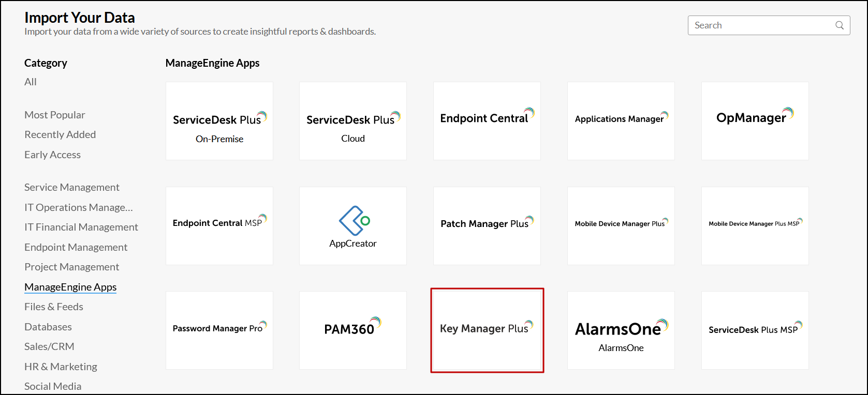Open ServiceDesk Plus On-Premise connector
The height and width of the screenshot is (395, 868).
pos(219,121)
